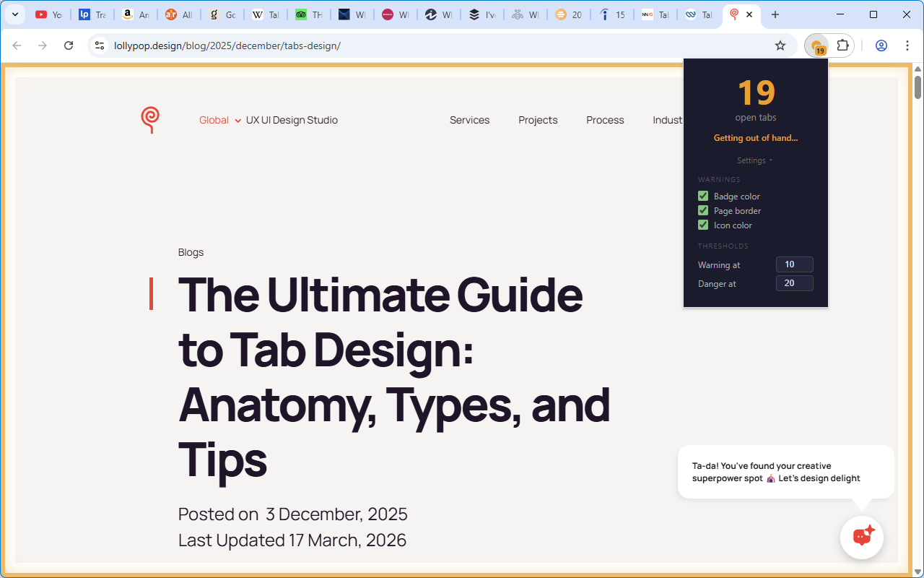Bookmark this page with star icon
Image resolution: width=924 pixels, height=578 pixels.
pos(780,46)
